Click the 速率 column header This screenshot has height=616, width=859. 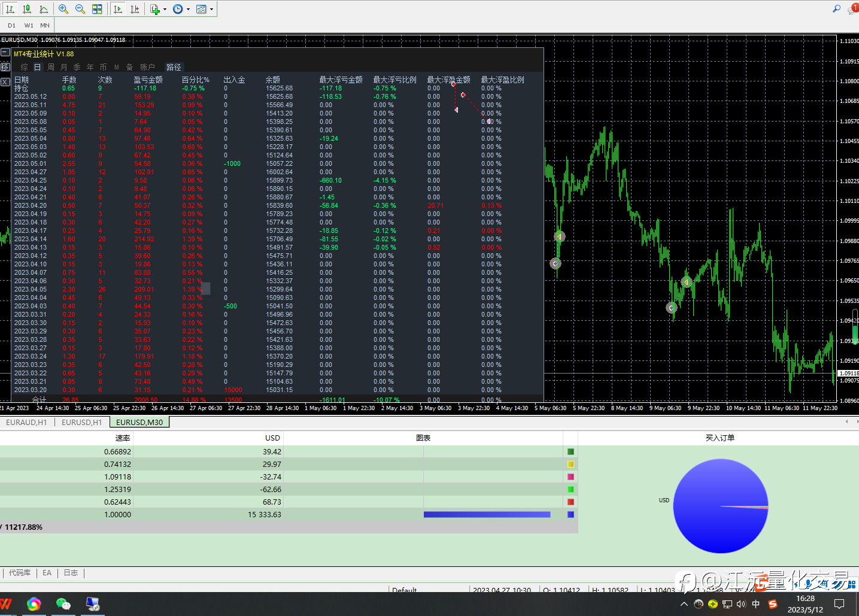tap(123, 438)
